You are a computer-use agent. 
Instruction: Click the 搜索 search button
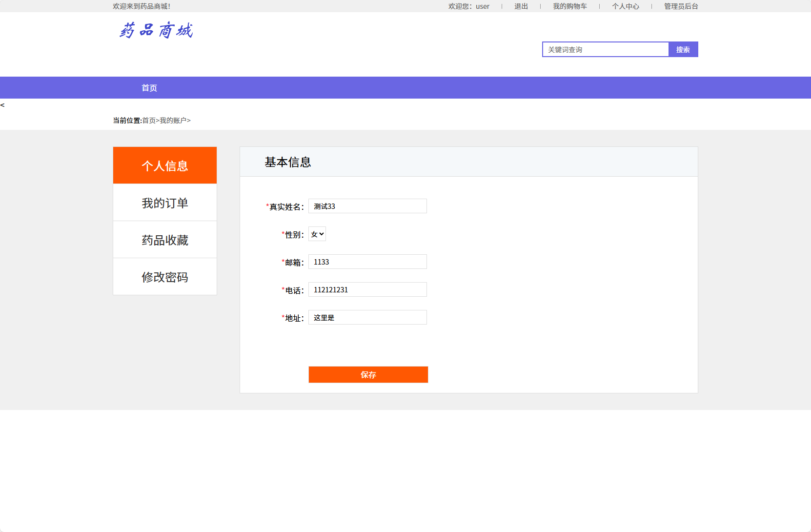[683, 49]
